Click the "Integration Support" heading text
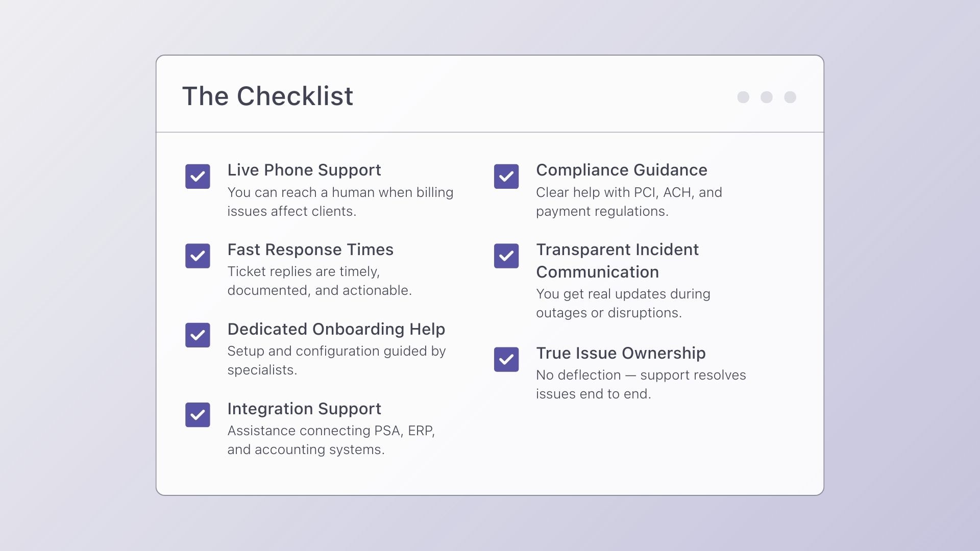The height and width of the screenshot is (551, 980). click(304, 409)
